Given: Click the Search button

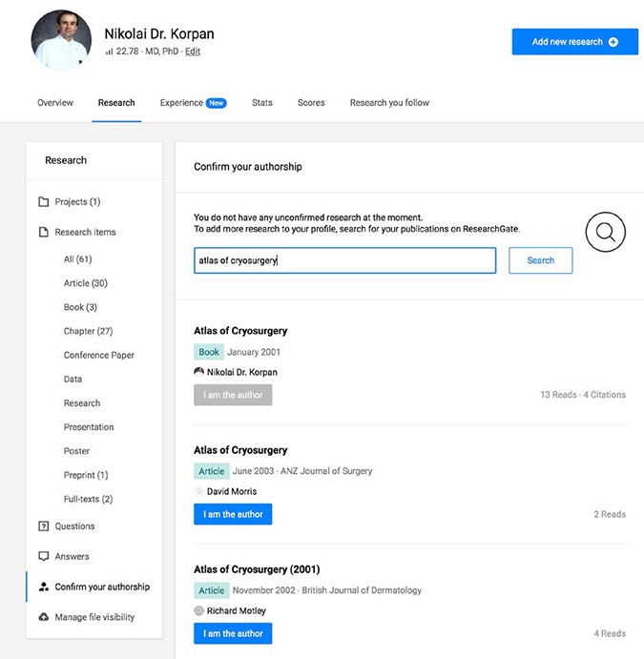Looking at the screenshot, I should tap(540, 260).
